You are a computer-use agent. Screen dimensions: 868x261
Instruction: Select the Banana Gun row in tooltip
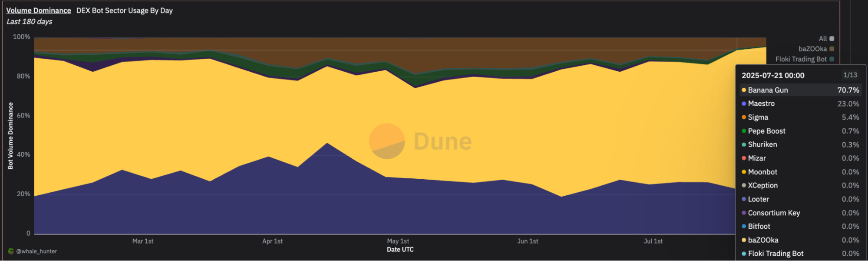click(800, 90)
